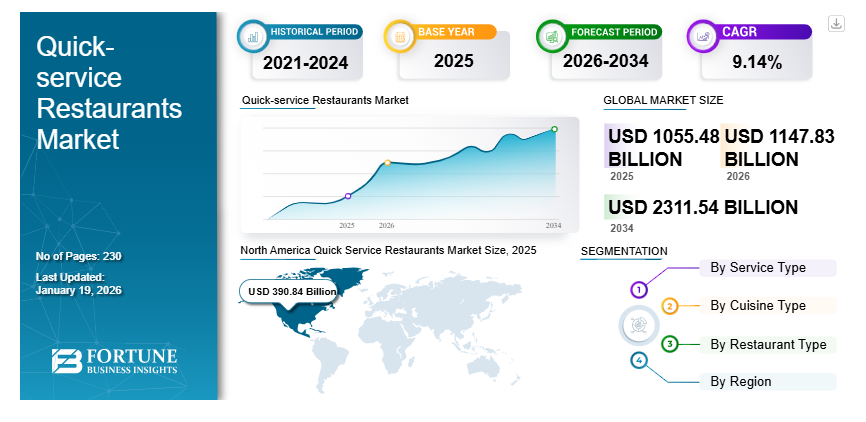Image resolution: width=866 pixels, height=422 pixels.
Task: Click the Forecast Period green icon
Action: tap(552, 37)
